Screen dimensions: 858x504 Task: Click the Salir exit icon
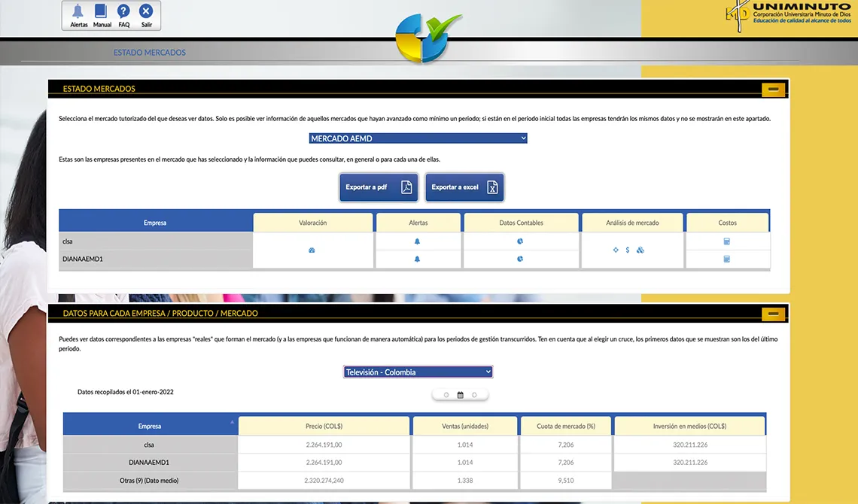click(x=146, y=15)
